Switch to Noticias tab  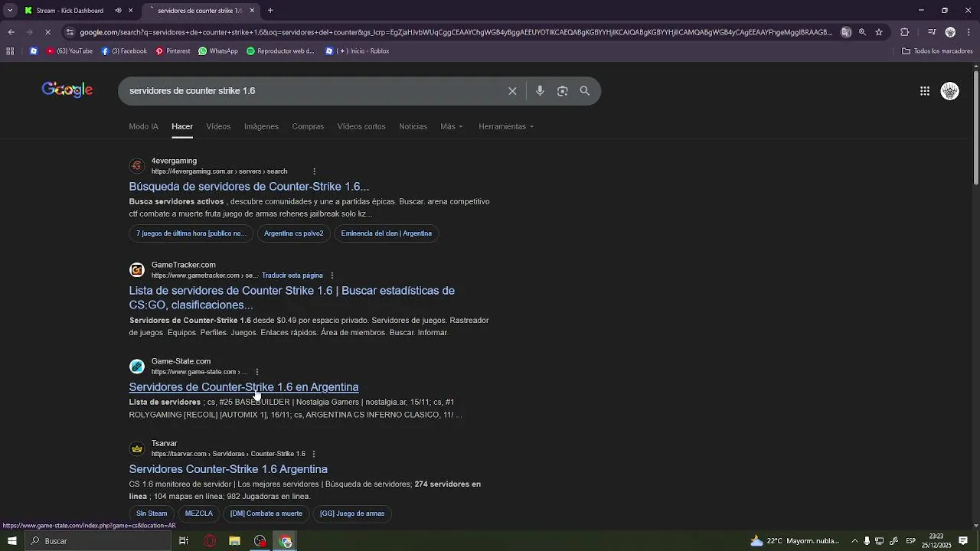pos(413,126)
